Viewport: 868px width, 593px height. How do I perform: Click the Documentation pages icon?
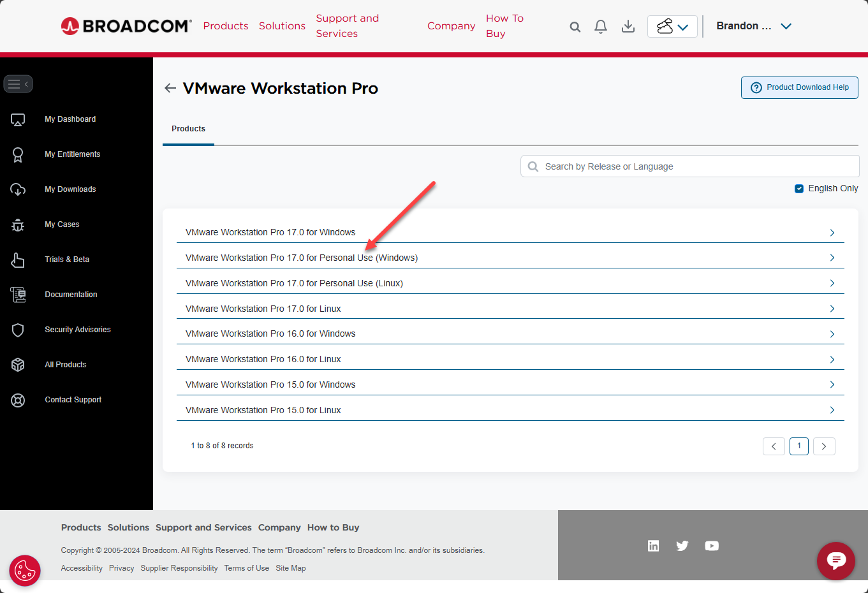18,295
